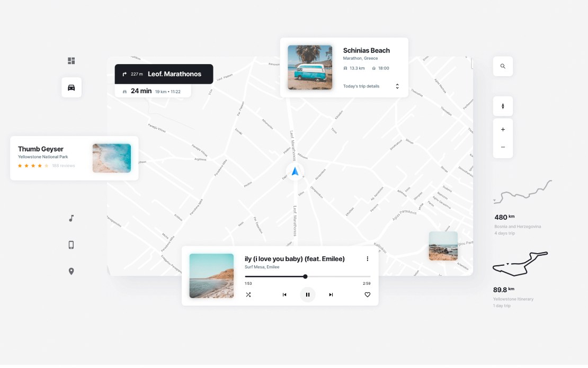Click the fifth empty rating star
The width and height of the screenshot is (588, 368).
pyautogui.click(x=47, y=166)
